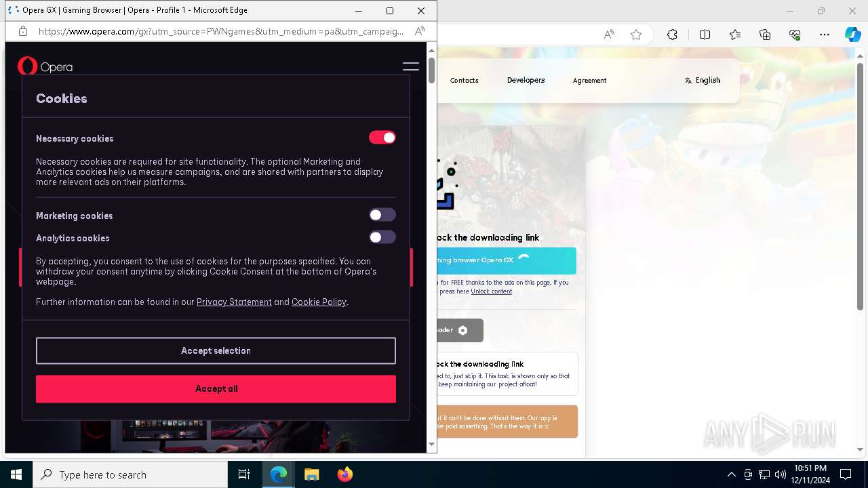The image size is (868, 488).
Task: Show hidden system tray icons
Action: tap(731, 474)
